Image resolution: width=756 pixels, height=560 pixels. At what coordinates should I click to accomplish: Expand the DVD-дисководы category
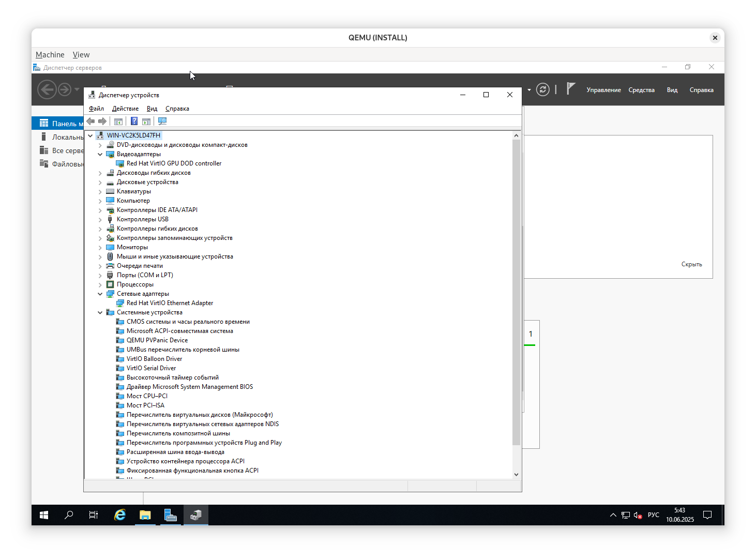coord(100,145)
